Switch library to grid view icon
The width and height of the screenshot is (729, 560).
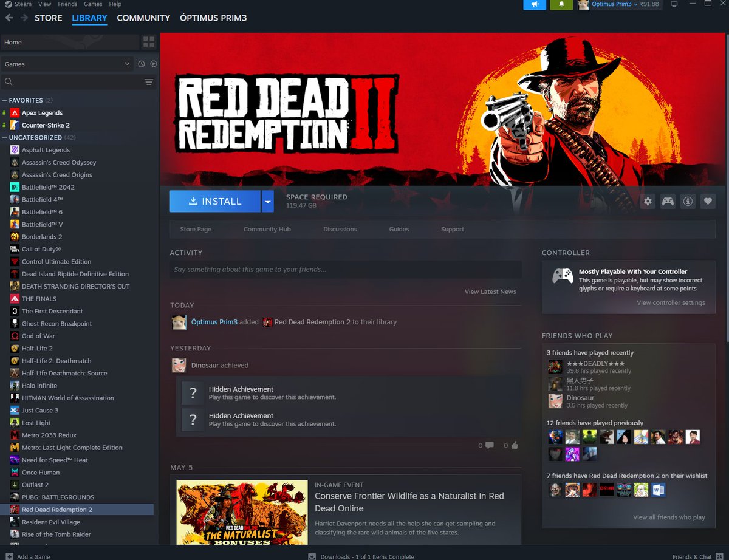pos(149,42)
